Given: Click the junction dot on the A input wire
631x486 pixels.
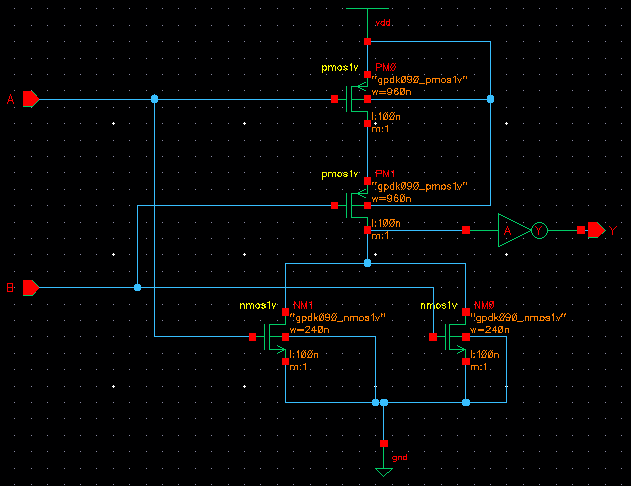Looking at the screenshot, I should (154, 99).
